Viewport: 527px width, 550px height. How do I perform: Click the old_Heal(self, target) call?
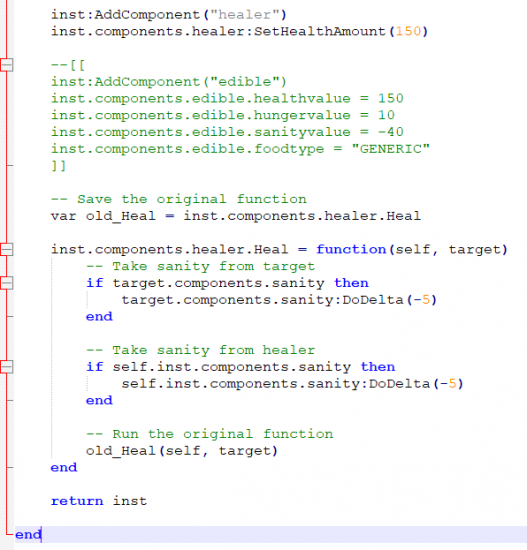[x=182, y=451]
